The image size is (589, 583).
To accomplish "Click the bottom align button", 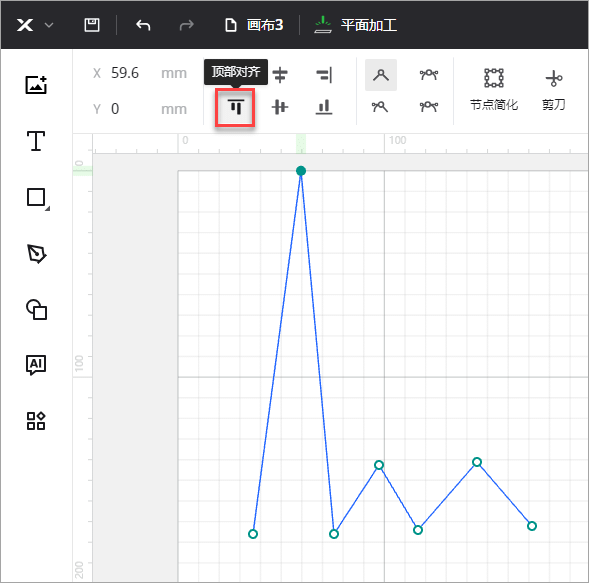I will click(x=324, y=107).
